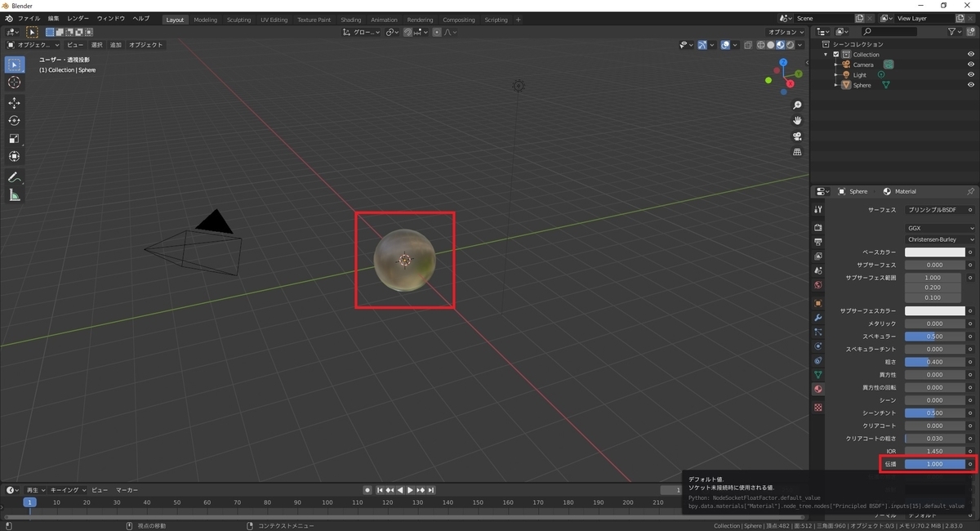Hide the Camera object via eye icon
The height and width of the screenshot is (531, 980).
pos(971,65)
